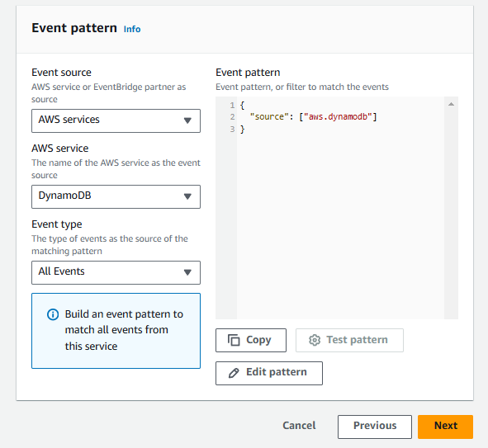Click the AWS services selected value text
The height and width of the screenshot is (448, 488).
(69, 120)
